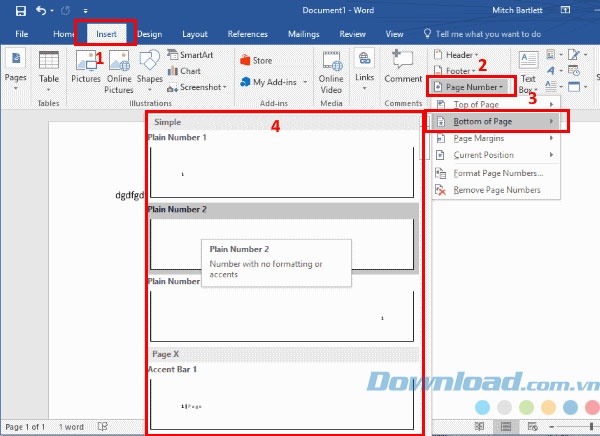Switch to the Design tab

(x=149, y=34)
